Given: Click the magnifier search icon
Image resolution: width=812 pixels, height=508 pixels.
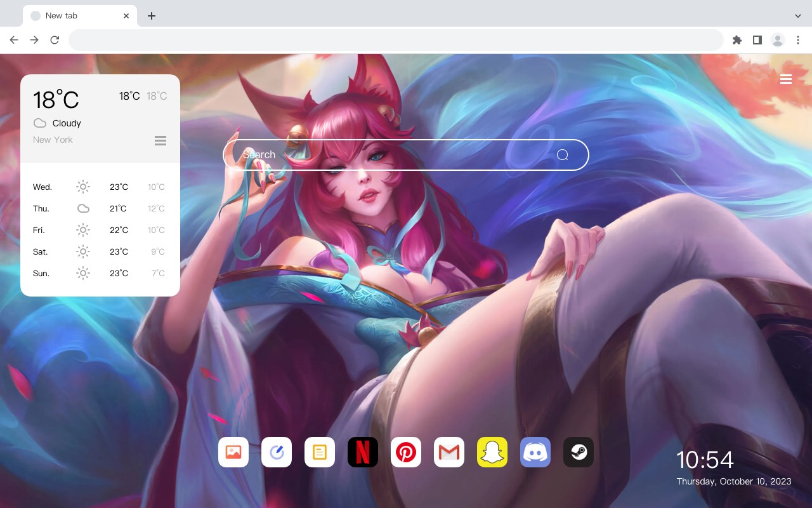Looking at the screenshot, I should pyautogui.click(x=562, y=155).
